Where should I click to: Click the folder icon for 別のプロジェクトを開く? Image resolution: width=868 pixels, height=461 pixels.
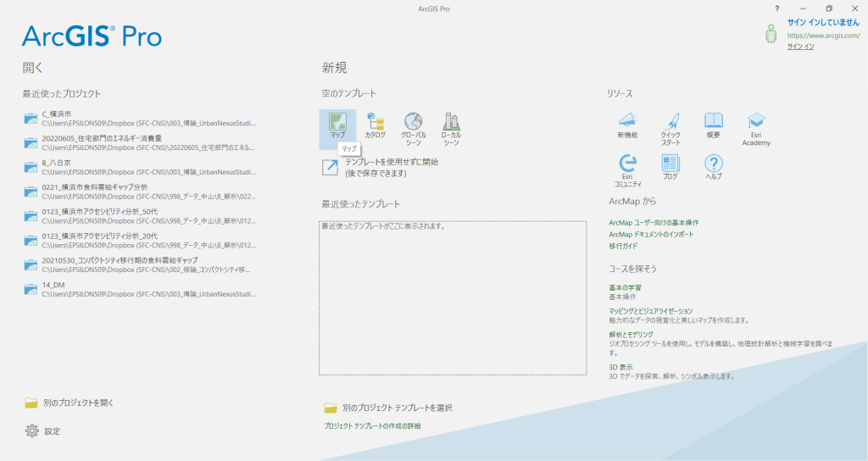click(31, 403)
